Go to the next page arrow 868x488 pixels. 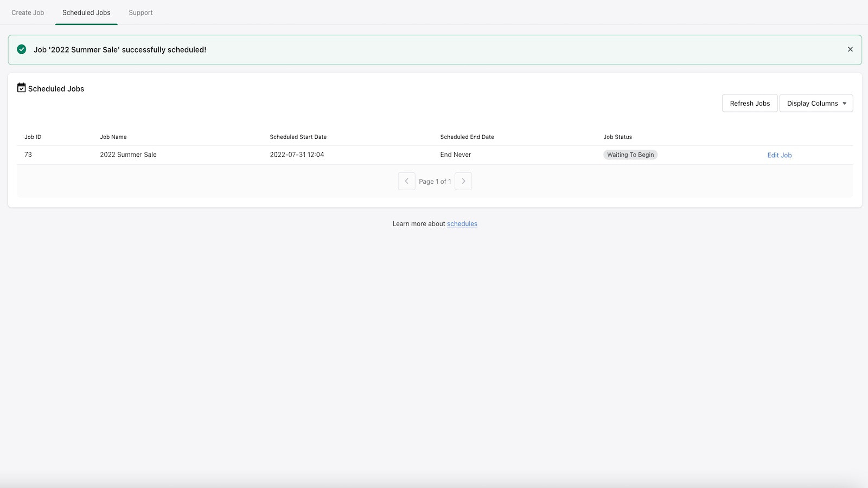tap(463, 181)
